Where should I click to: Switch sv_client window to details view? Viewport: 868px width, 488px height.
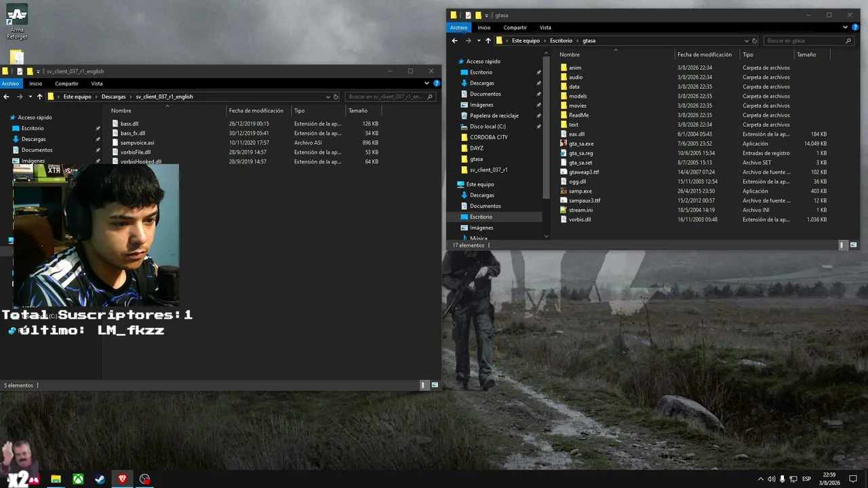(424, 385)
